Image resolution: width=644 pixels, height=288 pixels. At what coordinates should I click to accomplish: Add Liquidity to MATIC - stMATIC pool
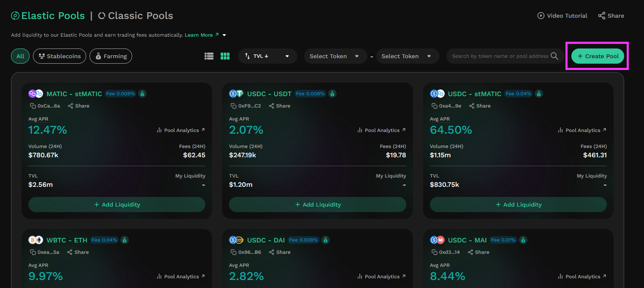click(x=117, y=205)
